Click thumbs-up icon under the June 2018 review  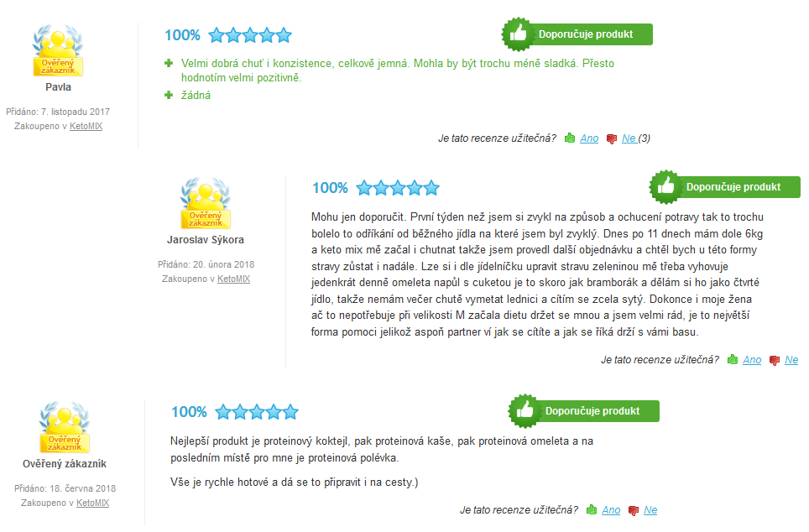coord(592,510)
